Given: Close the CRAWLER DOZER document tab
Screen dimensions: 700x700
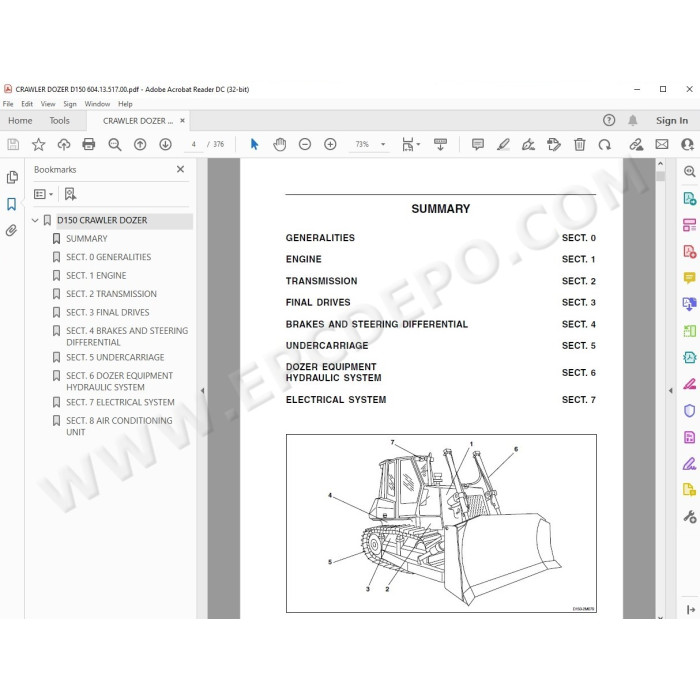Looking at the screenshot, I should [182, 121].
